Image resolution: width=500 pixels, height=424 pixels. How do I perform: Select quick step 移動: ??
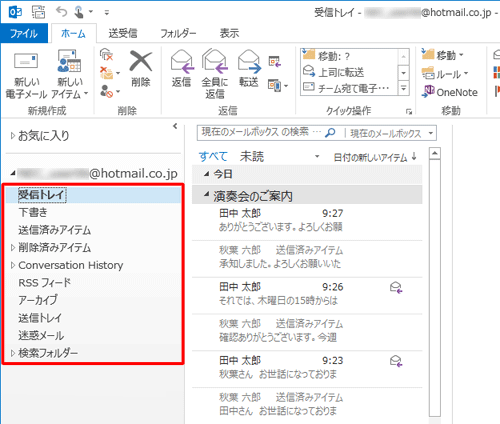pyautogui.click(x=349, y=56)
